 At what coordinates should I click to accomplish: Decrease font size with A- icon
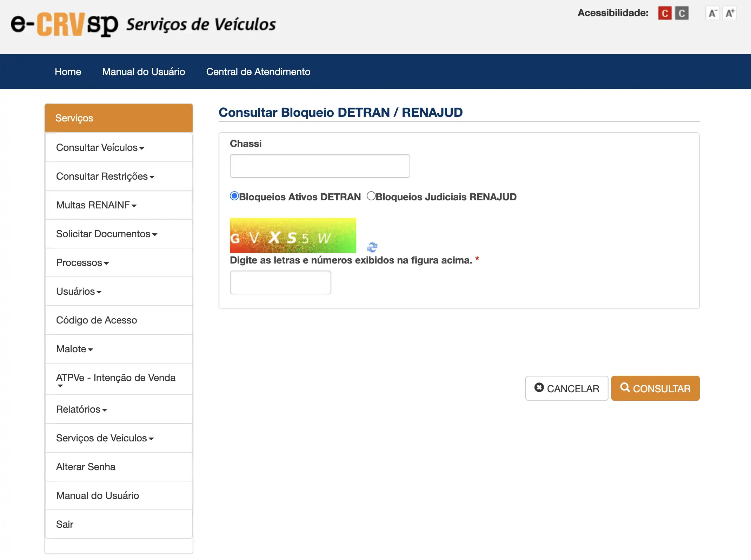click(x=712, y=13)
